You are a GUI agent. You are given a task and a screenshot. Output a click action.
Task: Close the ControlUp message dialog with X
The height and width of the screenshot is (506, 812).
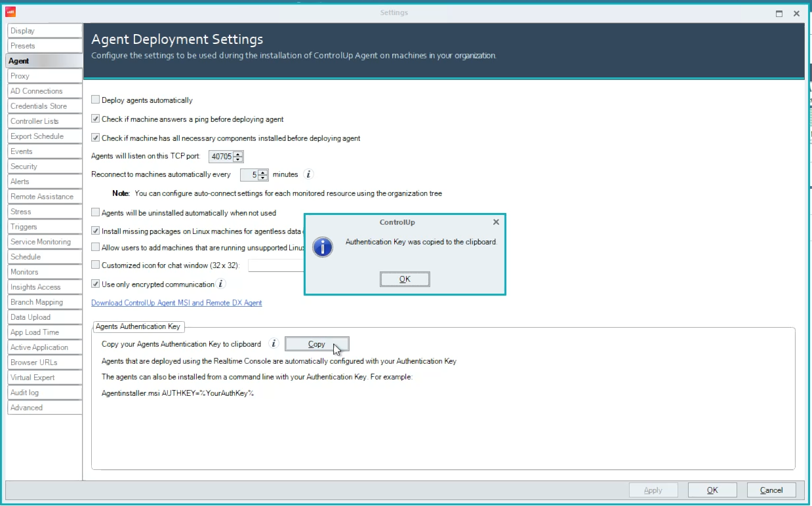[x=496, y=222]
